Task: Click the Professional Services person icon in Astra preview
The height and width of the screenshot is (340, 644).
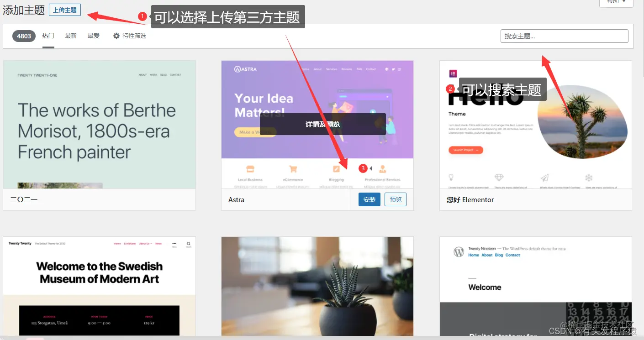Action: [x=383, y=169]
